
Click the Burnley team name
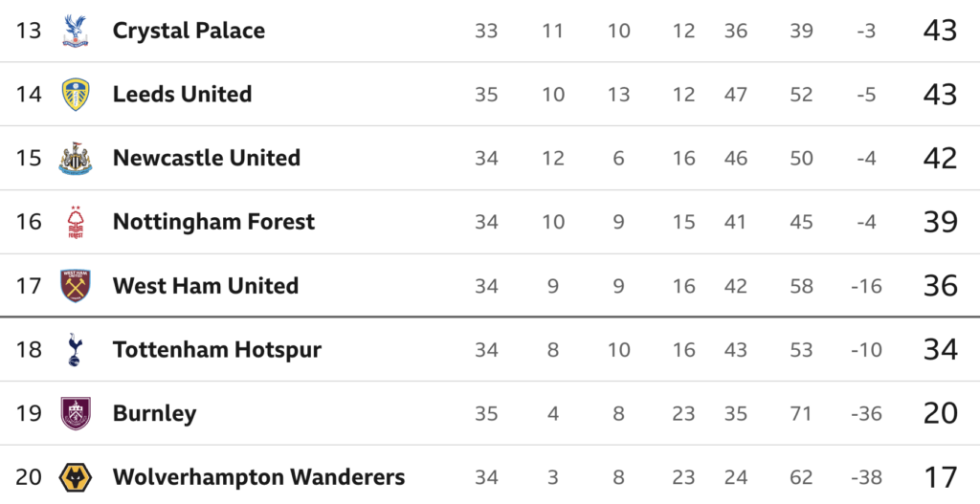[x=154, y=413]
